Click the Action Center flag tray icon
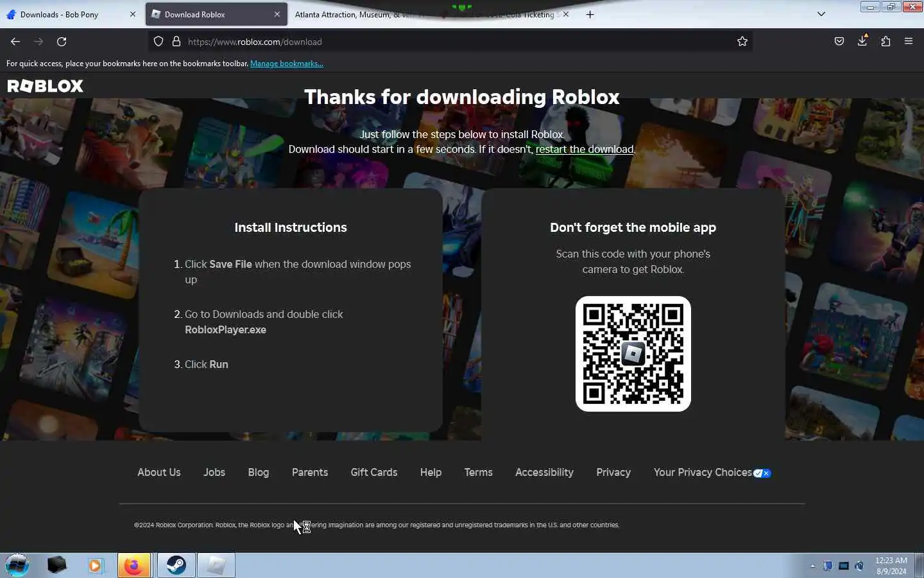The width and height of the screenshot is (924, 578). point(828,566)
